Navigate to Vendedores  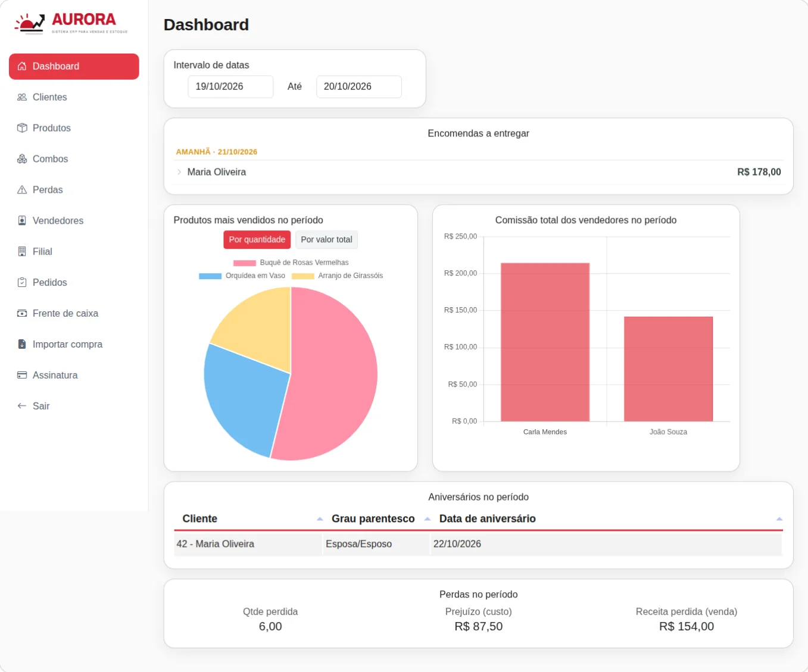(74, 221)
